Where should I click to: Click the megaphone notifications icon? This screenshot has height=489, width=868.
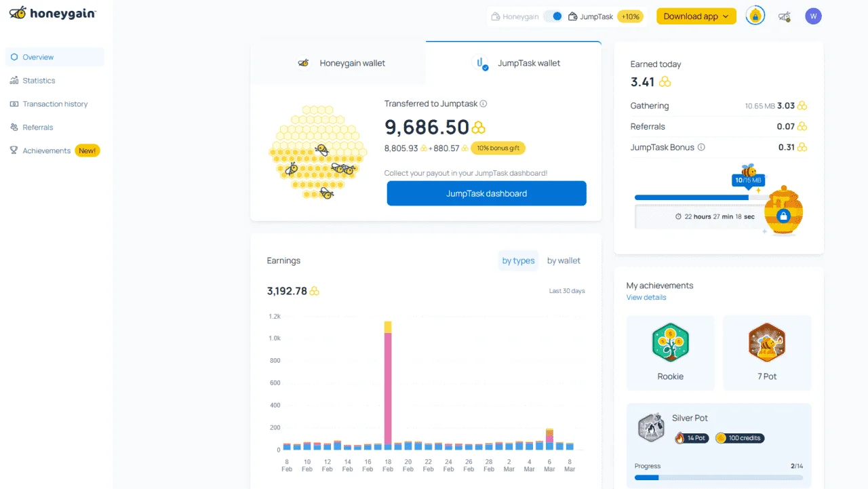[785, 16]
